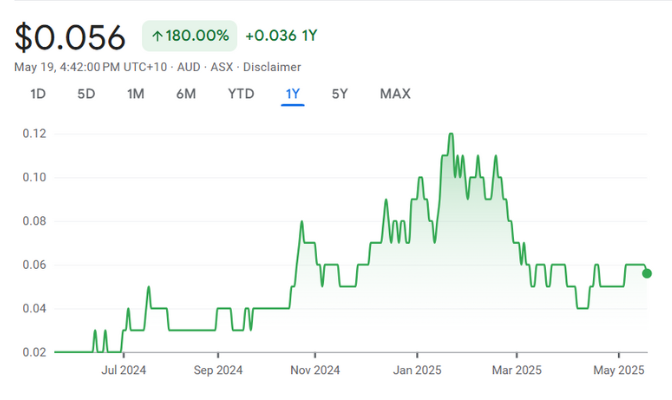Open the YTD chart range
Image resolution: width=672 pixels, height=400 pixels.
(240, 94)
